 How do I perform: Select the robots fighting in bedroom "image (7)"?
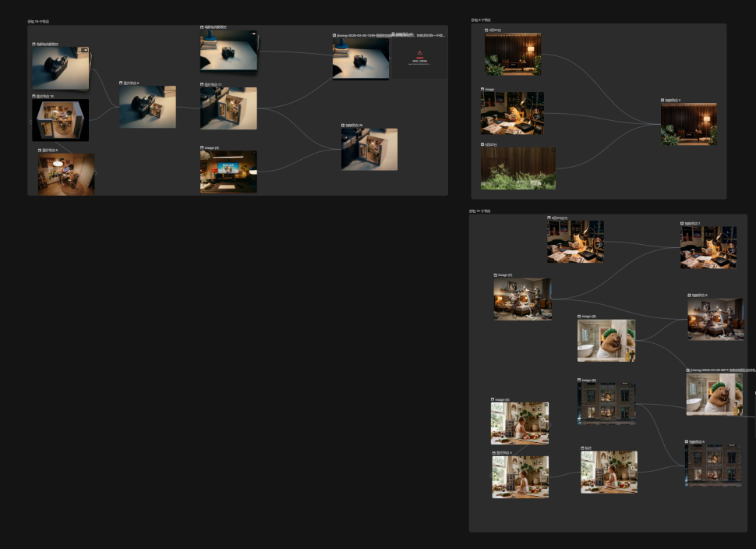coord(522,299)
